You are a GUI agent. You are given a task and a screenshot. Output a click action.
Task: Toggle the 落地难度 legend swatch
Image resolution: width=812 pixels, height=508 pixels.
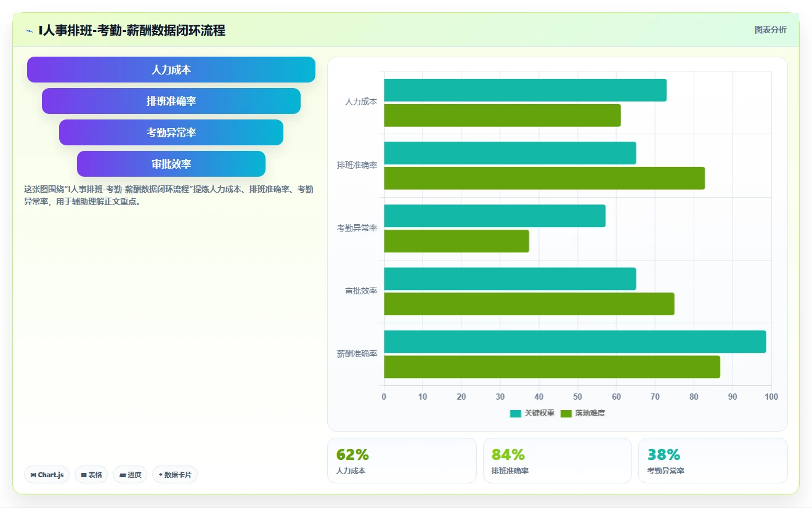click(x=566, y=413)
